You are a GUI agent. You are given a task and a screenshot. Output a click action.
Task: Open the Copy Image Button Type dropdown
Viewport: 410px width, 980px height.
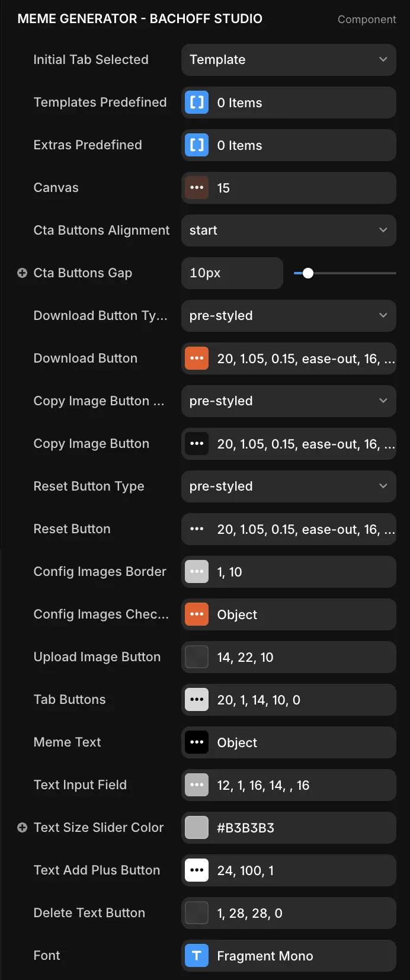[289, 401]
